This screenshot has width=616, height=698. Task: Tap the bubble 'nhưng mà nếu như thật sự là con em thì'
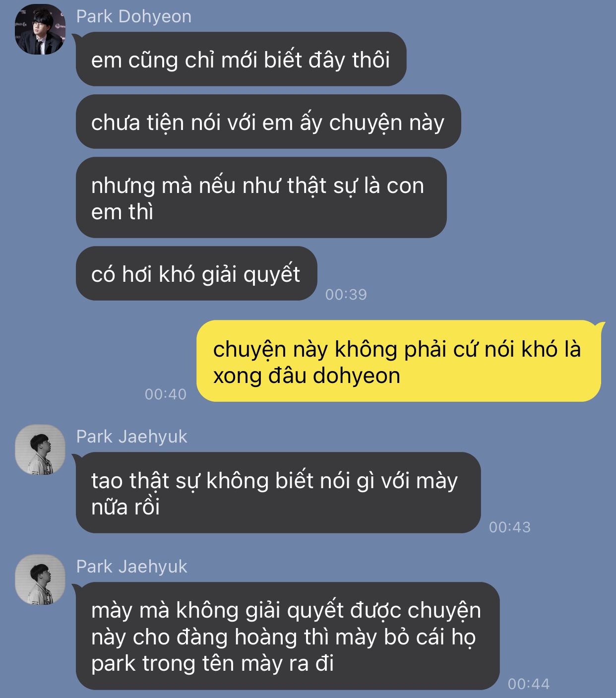[x=261, y=197]
